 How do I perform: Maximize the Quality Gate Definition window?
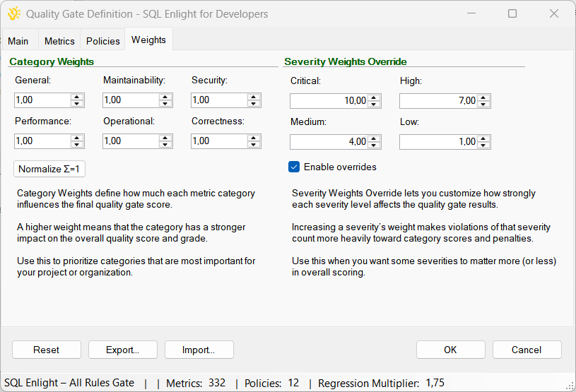click(x=512, y=13)
